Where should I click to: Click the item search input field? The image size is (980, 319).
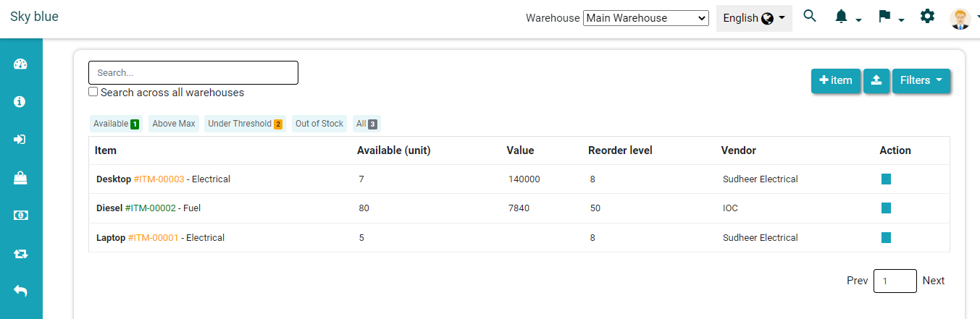(193, 73)
